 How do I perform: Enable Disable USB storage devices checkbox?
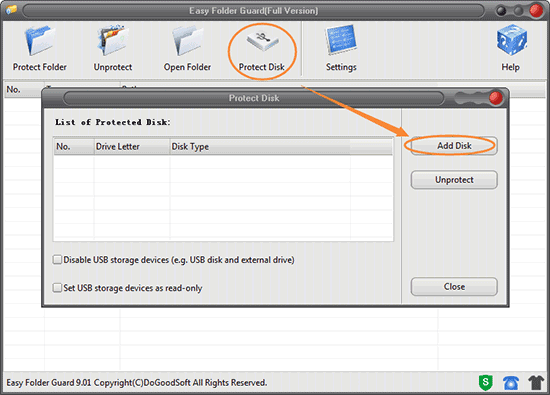pyautogui.click(x=57, y=260)
